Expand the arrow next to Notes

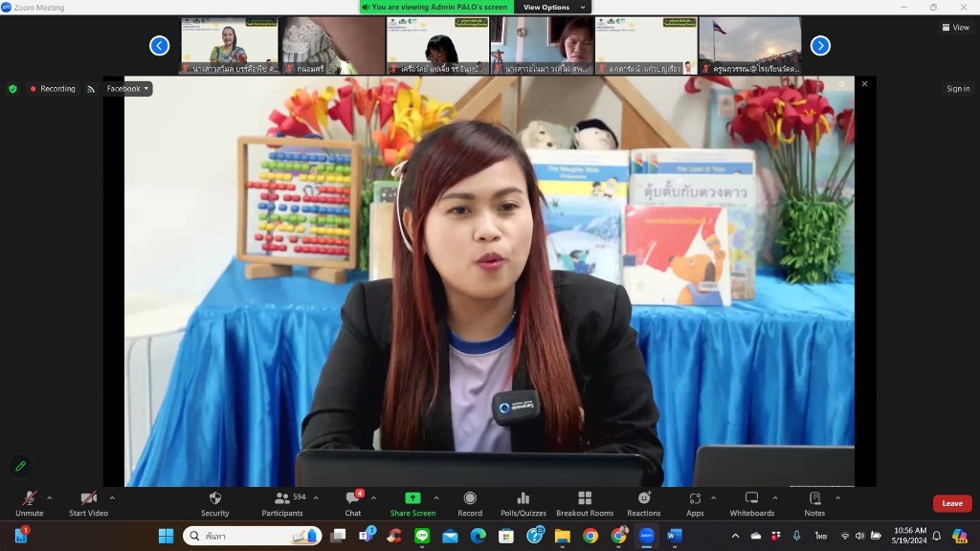tap(838, 497)
